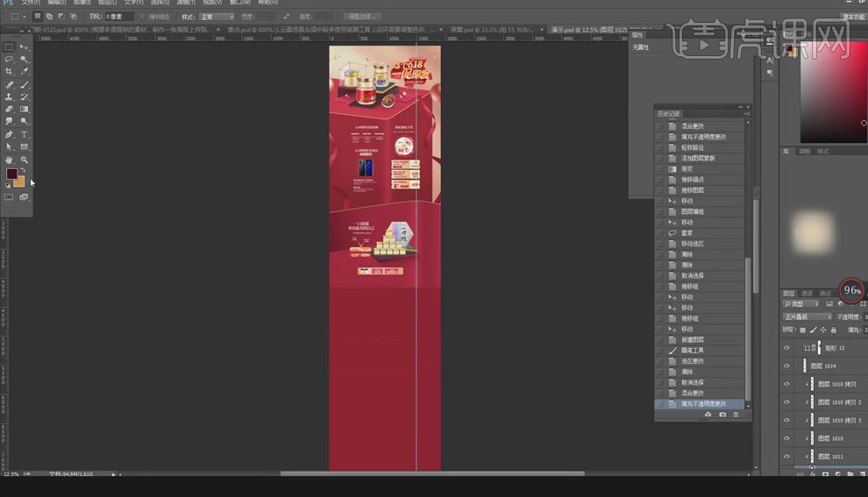Select the Hand tool
The height and width of the screenshot is (497, 868).
[x=10, y=160]
